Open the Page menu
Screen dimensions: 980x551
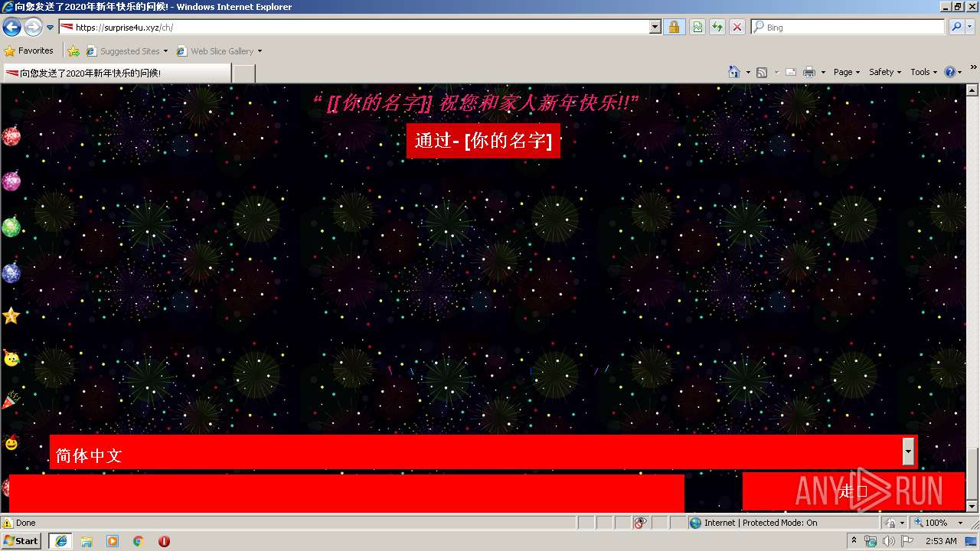[x=846, y=72]
